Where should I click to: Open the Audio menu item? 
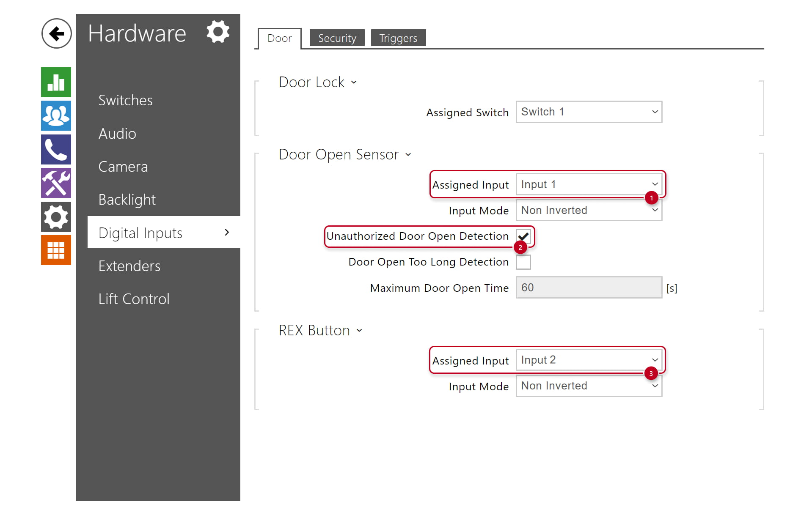coord(117,134)
